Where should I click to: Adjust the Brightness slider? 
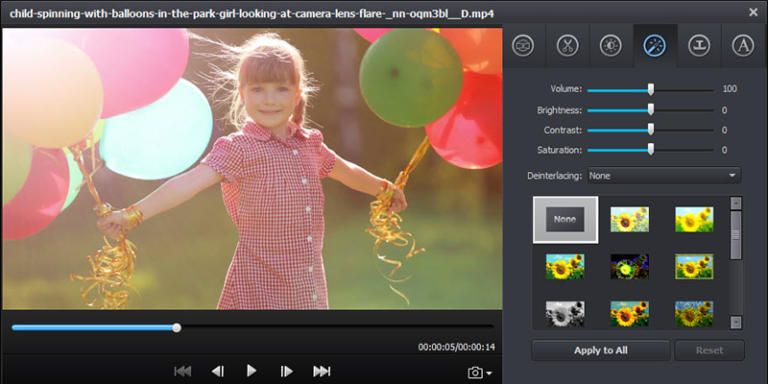click(x=650, y=110)
